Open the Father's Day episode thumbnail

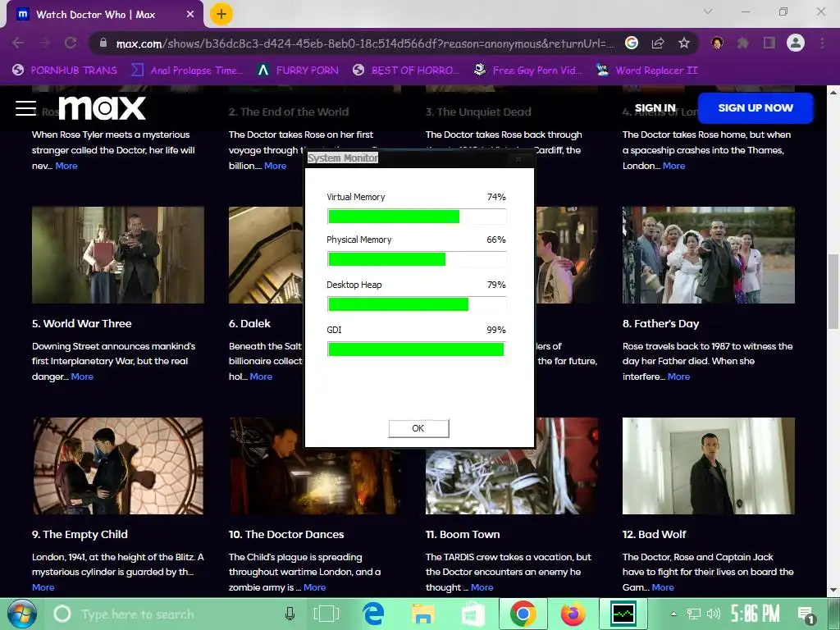coord(708,255)
